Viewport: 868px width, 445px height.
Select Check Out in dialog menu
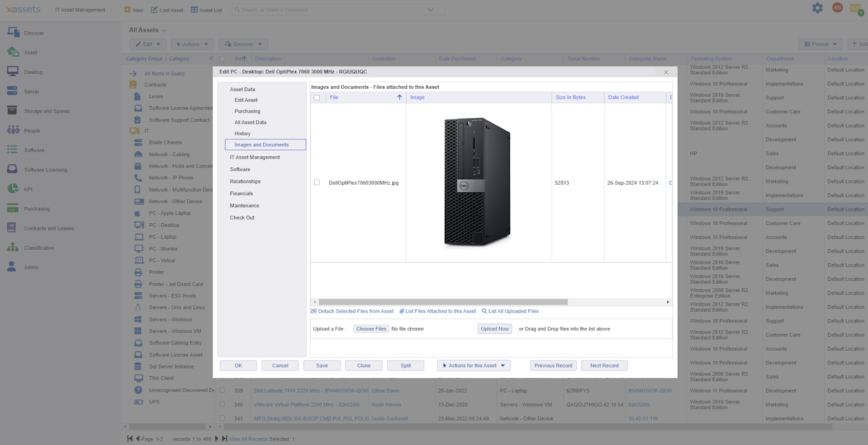pos(242,218)
